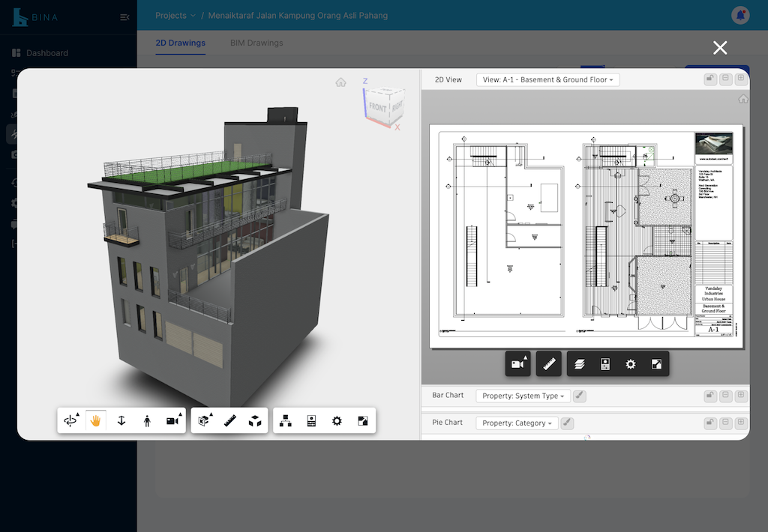Toggle lock on the Pie Chart panel
This screenshot has height=532, width=768.
coord(709,423)
